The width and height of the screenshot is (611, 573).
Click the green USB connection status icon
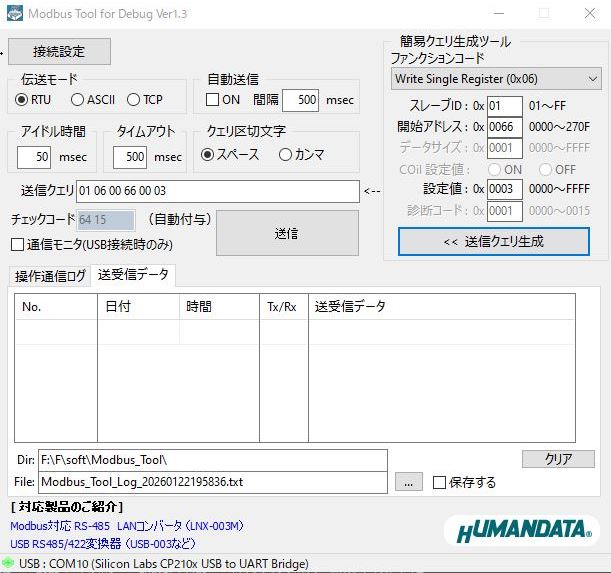click(9, 564)
